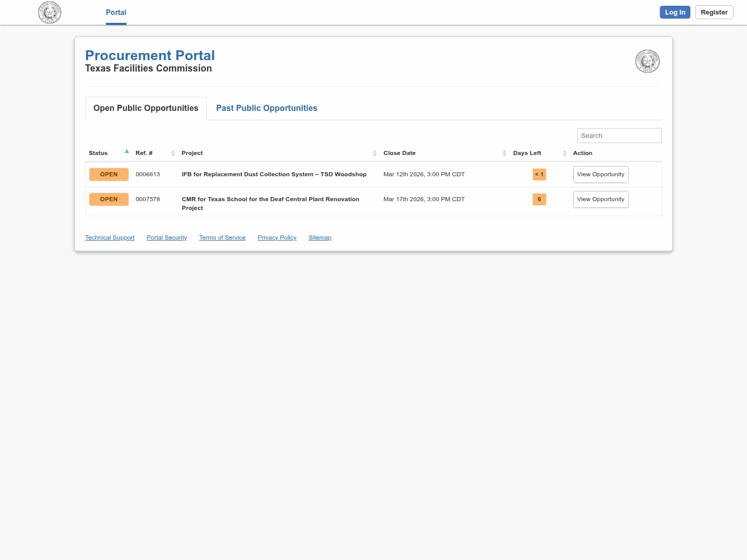Click the Texas seal logo in top navigation
The height and width of the screenshot is (560, 747).
tap(50, 12)
